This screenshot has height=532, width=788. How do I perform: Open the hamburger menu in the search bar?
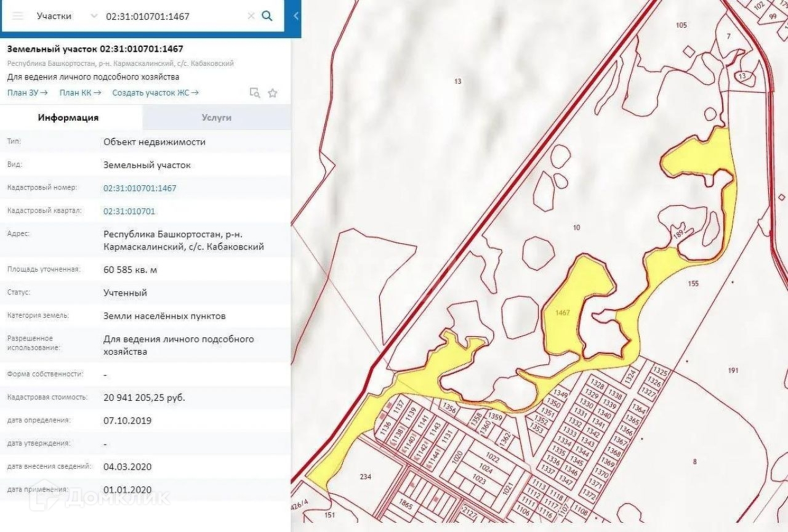point(18,16)
